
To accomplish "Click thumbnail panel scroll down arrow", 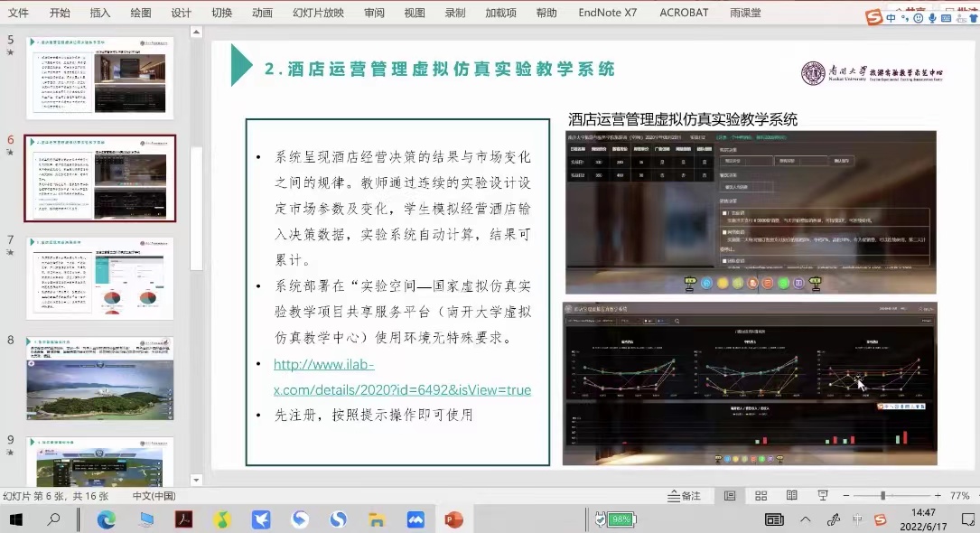I will (x=197, y=480).
